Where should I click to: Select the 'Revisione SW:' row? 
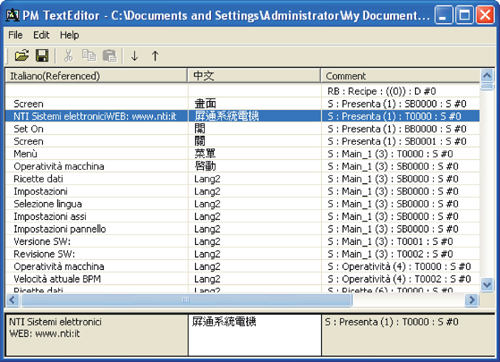[243, 254]
